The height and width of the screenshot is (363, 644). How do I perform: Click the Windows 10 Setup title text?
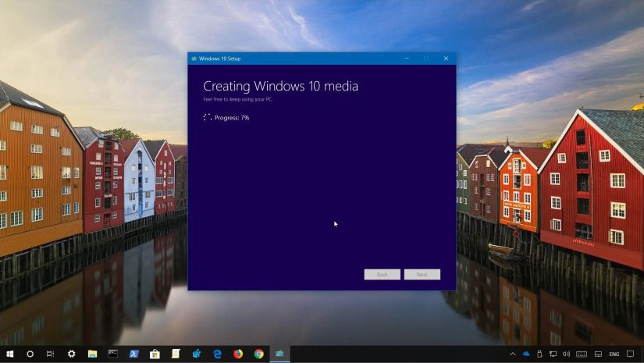219,59
